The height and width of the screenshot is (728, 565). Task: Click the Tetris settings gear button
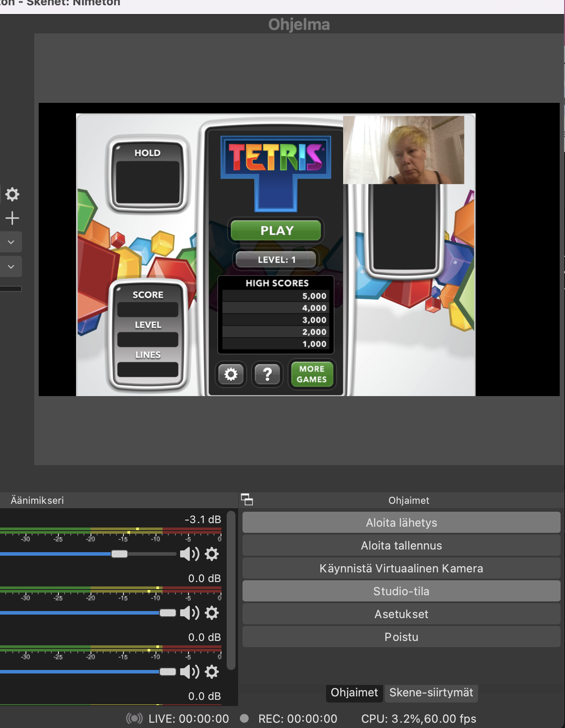(231, 375)
